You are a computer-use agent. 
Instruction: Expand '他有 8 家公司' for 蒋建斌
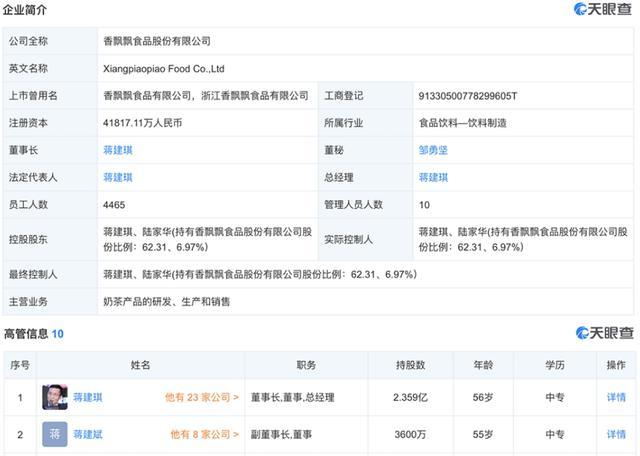click(x=204, y=434)
